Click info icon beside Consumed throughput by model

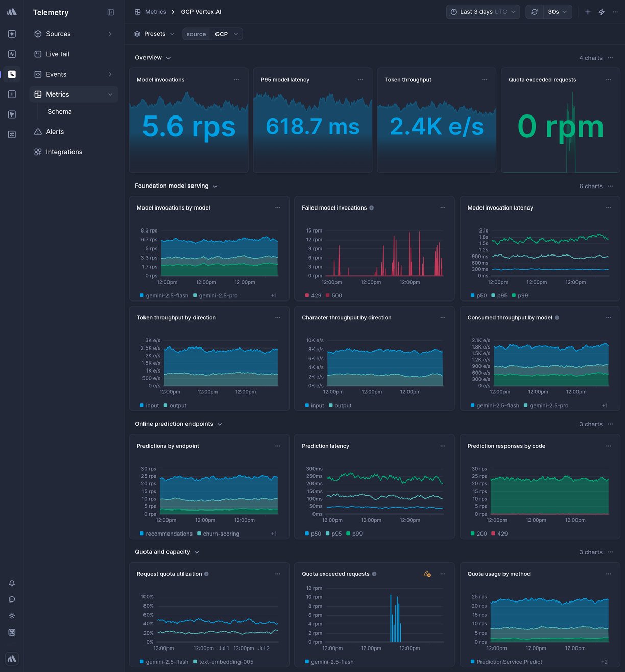point(557,318)
